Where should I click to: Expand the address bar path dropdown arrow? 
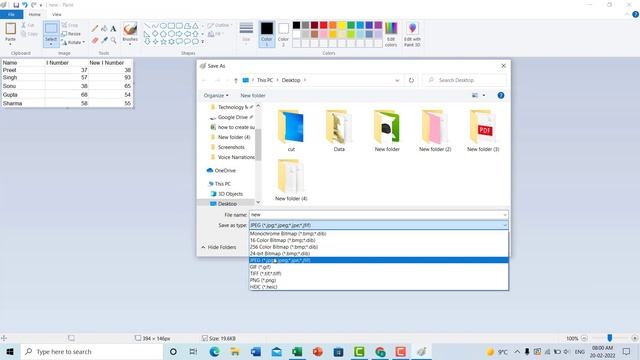(x=397, y=80)
